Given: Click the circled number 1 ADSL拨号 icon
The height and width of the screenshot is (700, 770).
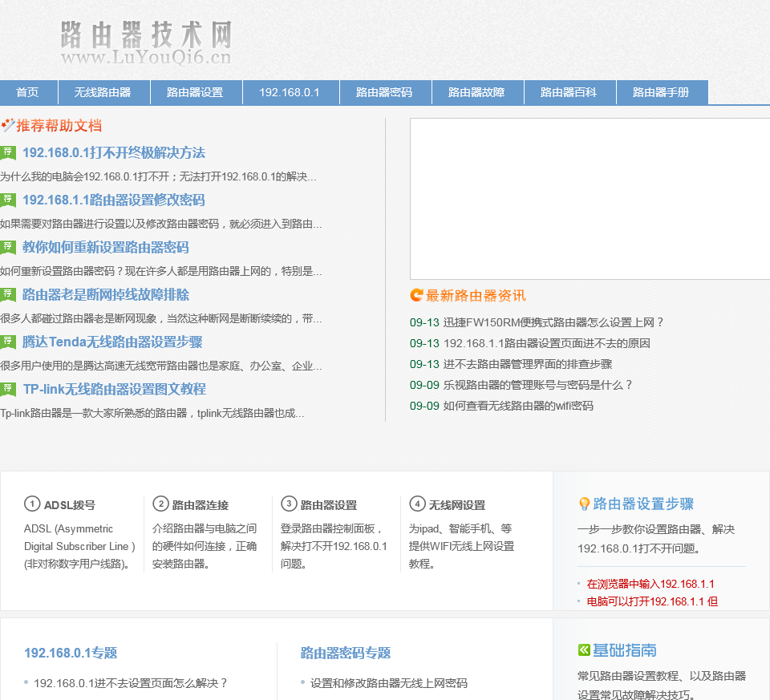Looking at the screenshot, I should pyautogui.click(x=32, y=504).
